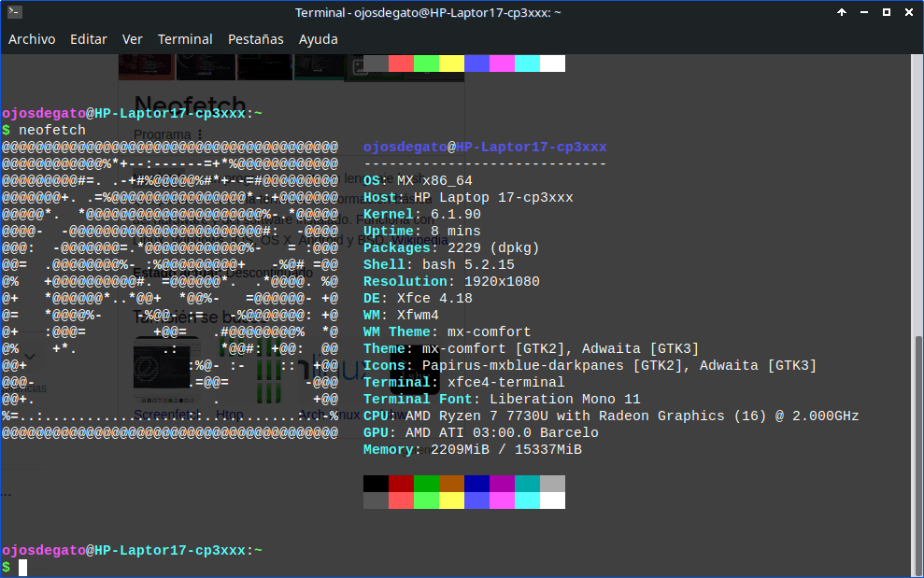
Task: Open the Archivo menu
Action: click(x=32, y=39)
